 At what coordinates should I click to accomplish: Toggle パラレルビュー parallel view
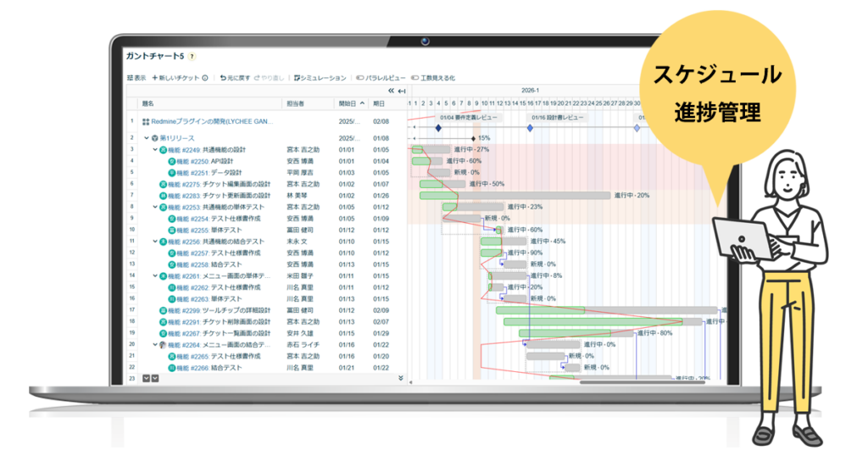381,78
